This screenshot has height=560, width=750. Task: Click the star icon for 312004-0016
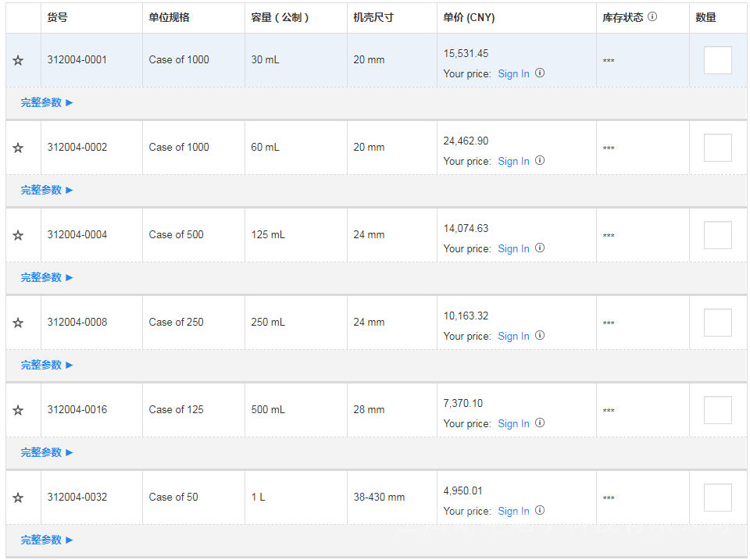[x=18, y=410]
